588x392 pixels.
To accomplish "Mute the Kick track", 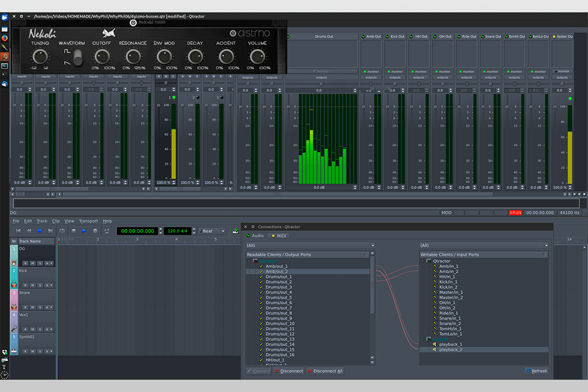I will click(x=31, y=285).
